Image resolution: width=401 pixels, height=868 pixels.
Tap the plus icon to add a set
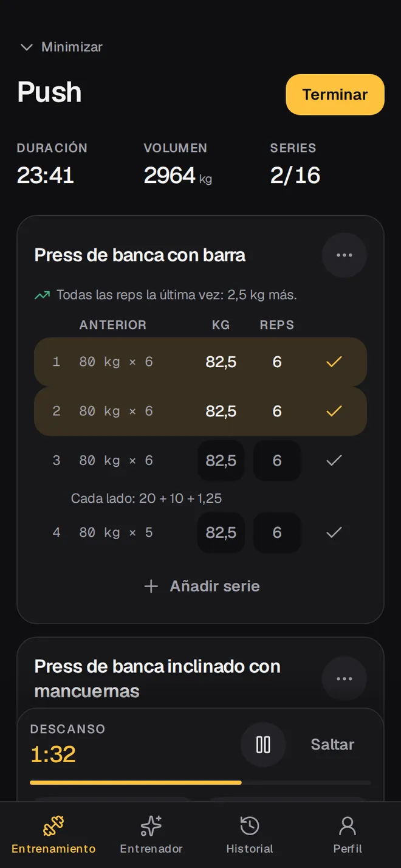pos(151,586)
